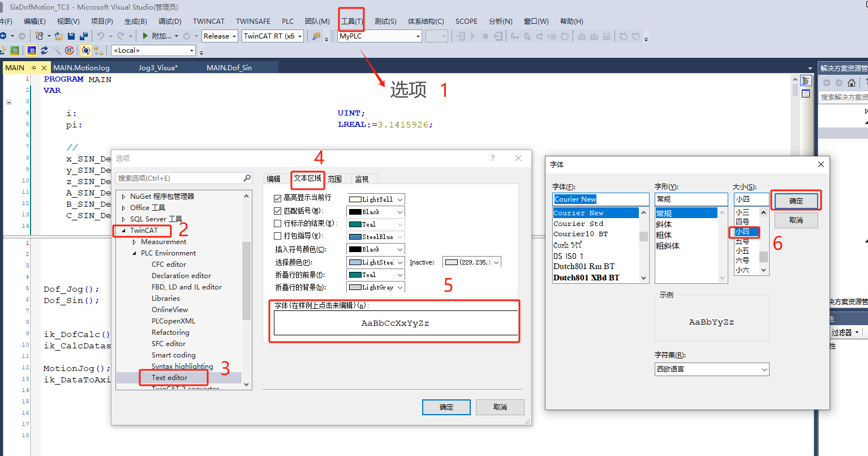Click the green Start/Attach play icon
The image size is (868, 456).
(145, 36)
